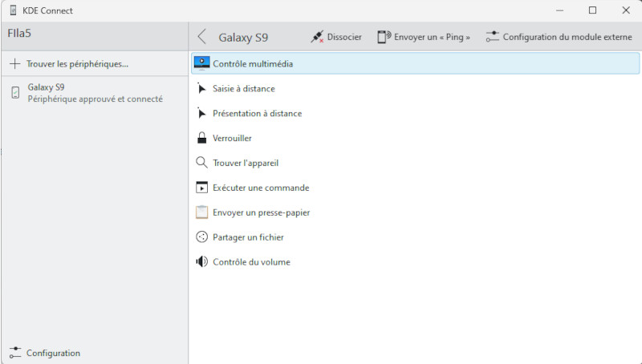Click the Envoyer un « Ping » label

pos(432,37)
